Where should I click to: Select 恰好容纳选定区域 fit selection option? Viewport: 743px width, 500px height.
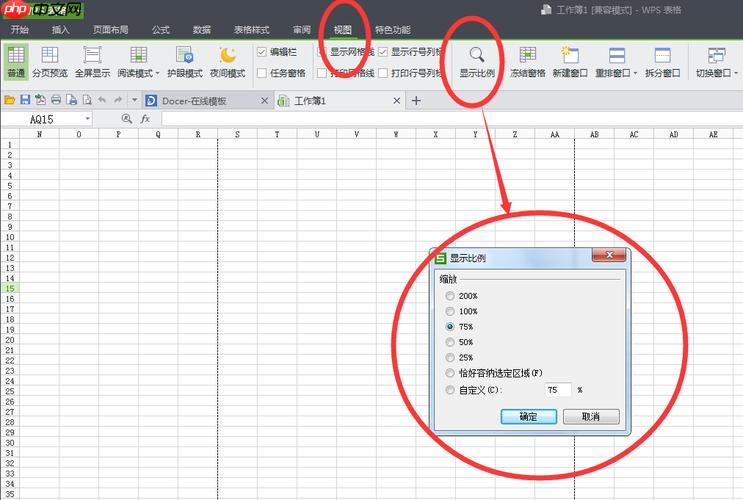(x=450, y=373)
